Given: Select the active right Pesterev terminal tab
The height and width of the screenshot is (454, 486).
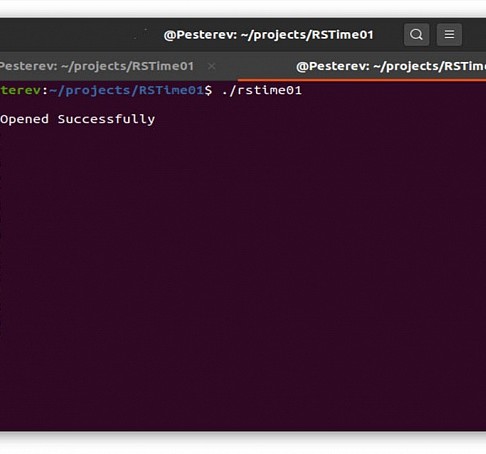Looking at the screenshot, I should pos(362,66).
